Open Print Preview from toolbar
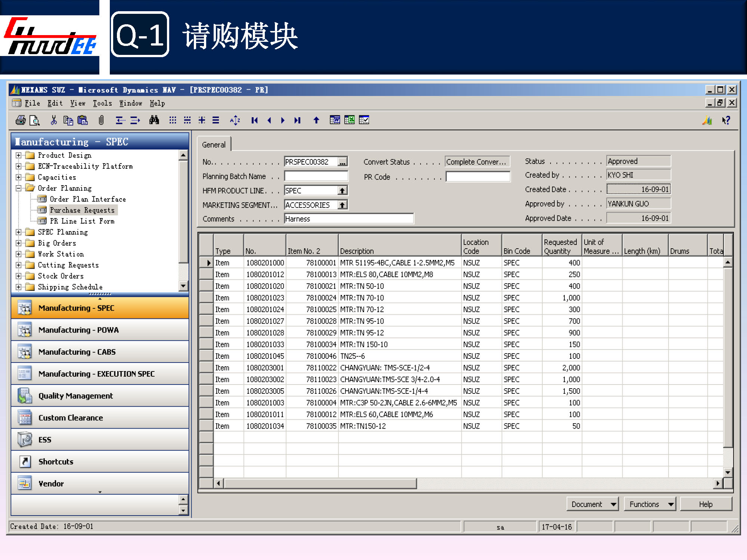Screen dimensions: 747x560 [35, 120]
